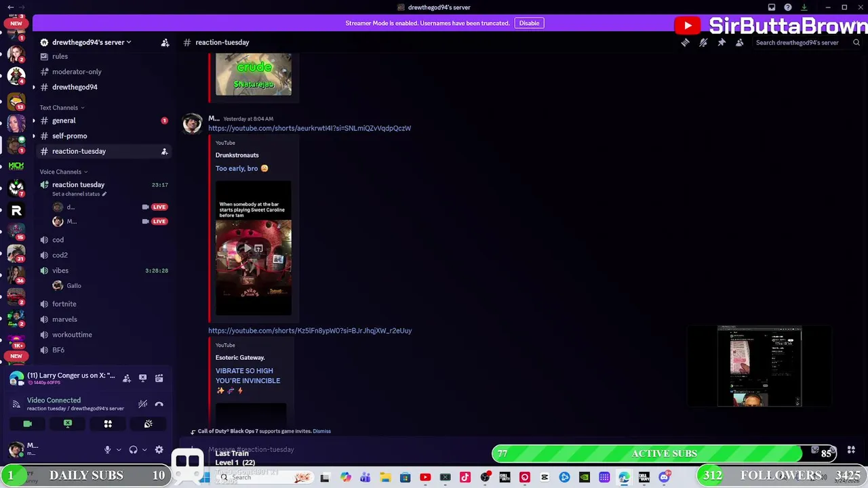This screenshot has width=868, height=488.
Task: Invite people to stream via panel icon
Action: pyautogui.click(x=127, y=378)
